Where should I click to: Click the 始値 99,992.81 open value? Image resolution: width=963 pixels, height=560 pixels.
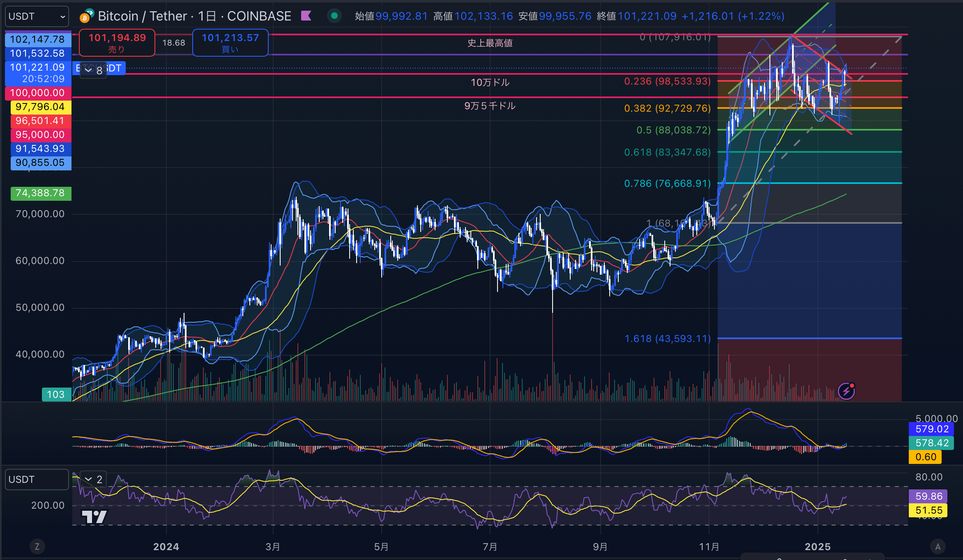click(391, 16)
